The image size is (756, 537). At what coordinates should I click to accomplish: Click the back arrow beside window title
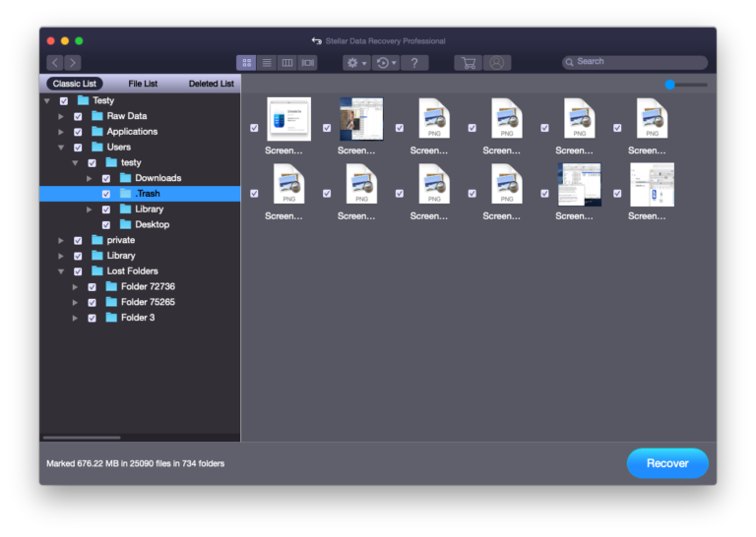(316, 41)
